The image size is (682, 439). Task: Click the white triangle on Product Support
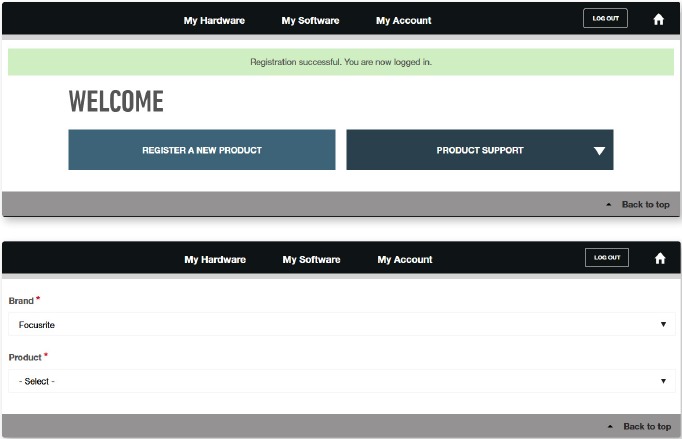[x=599, y=151]
